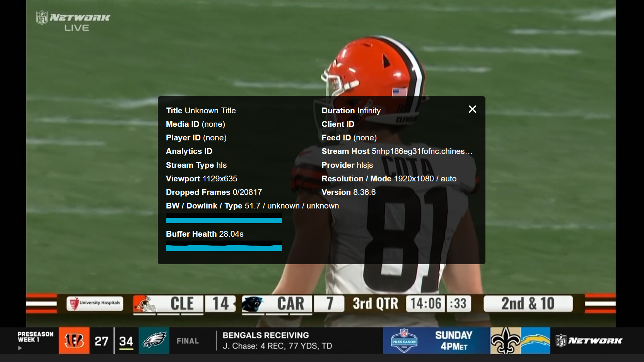The image size is (644, 362).
Task: Select the 'Stream Type hls' row
Action: coord(196,165)
